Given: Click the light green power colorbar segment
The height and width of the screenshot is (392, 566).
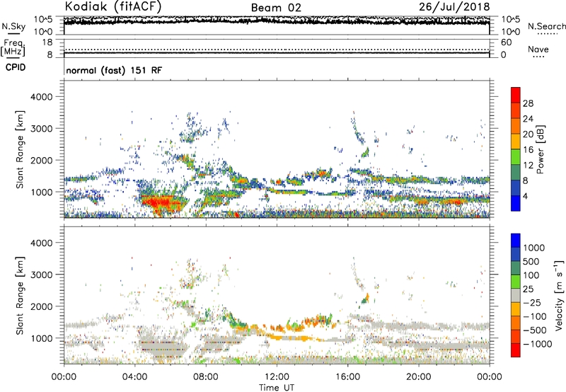Looking at the screenshot, I should point(516,157).
